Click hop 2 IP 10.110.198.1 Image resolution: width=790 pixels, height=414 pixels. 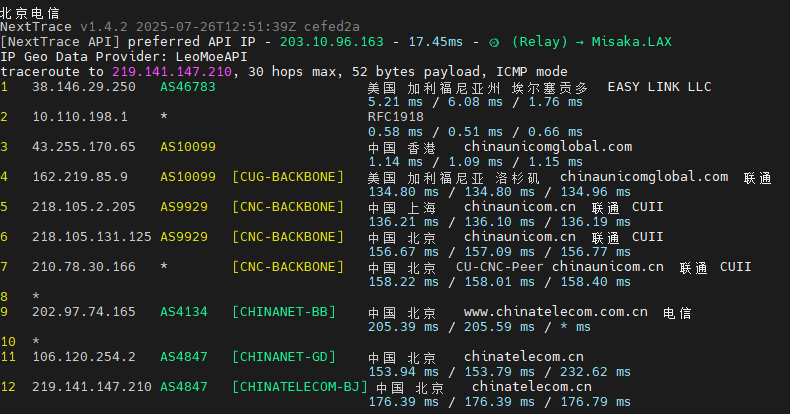tap(80, 117)
